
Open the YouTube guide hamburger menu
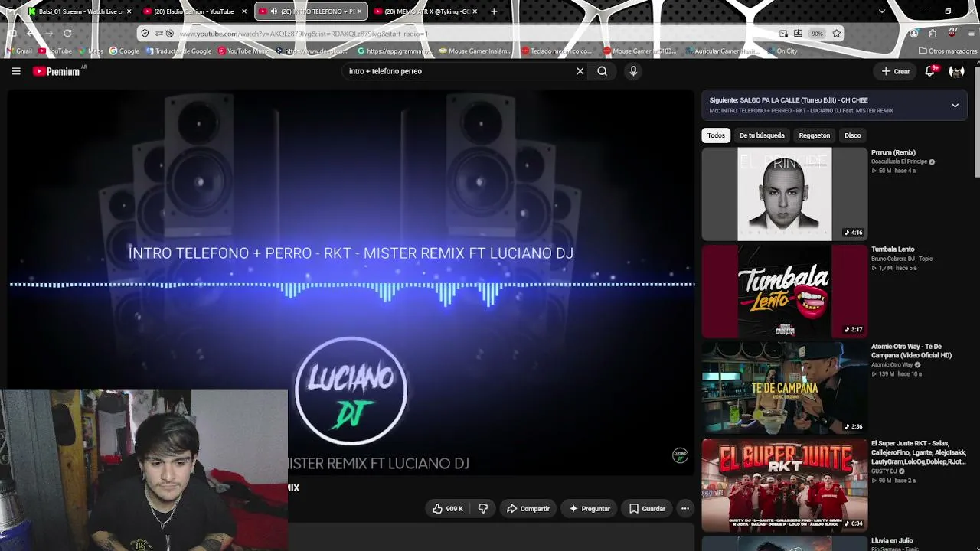click(x=16, y=71)
